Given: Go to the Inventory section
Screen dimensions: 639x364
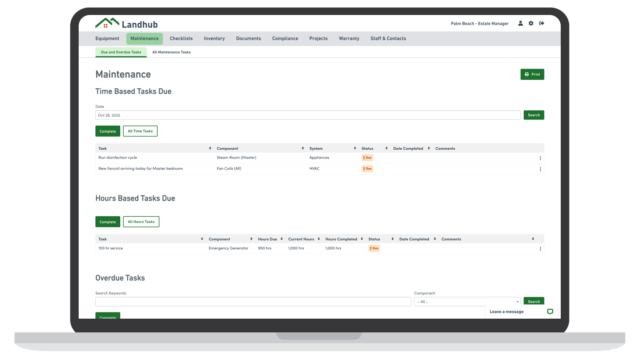Looking at the screenshot, I should [214, 39].
